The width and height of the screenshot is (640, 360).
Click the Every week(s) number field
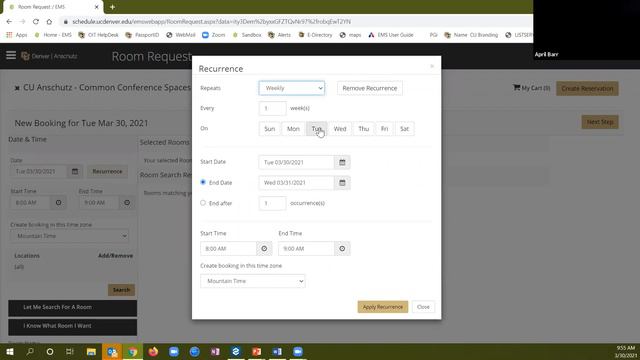coord(272,108)
